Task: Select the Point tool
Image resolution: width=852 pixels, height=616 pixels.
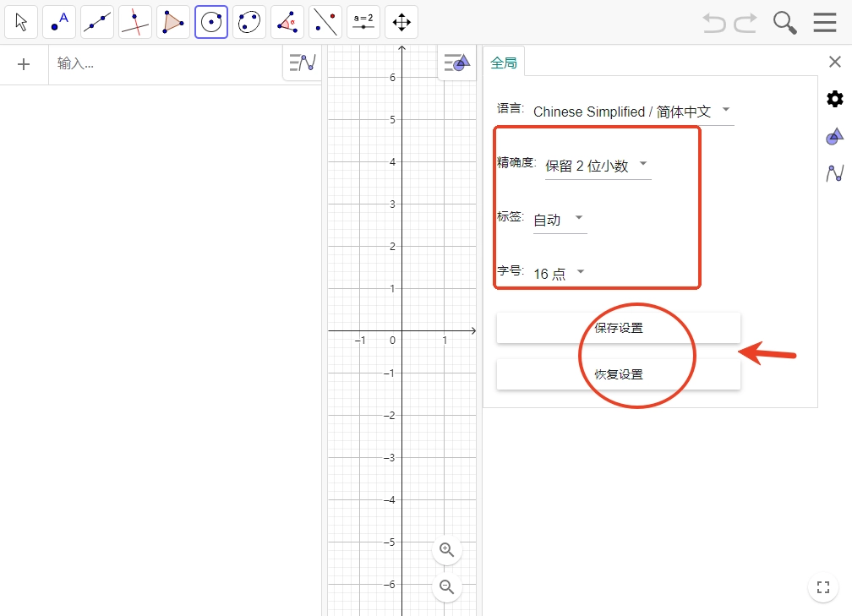Action: click(x=59, y=22)
